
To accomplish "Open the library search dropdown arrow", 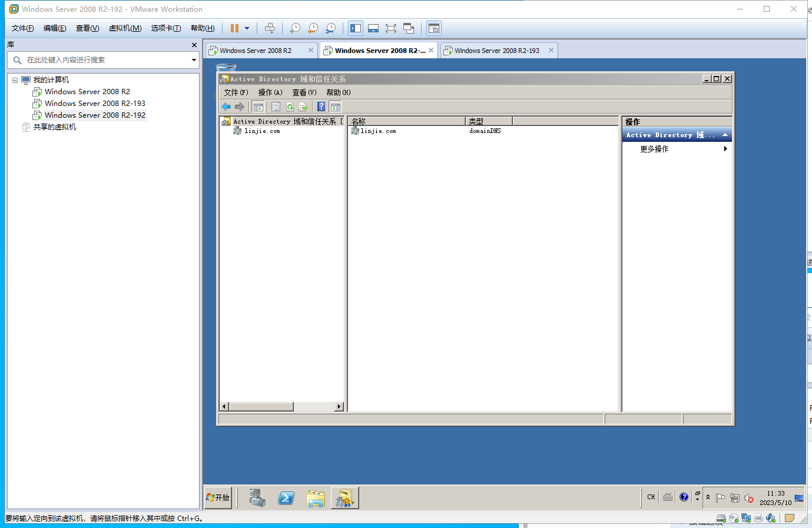I will [194, 60].
